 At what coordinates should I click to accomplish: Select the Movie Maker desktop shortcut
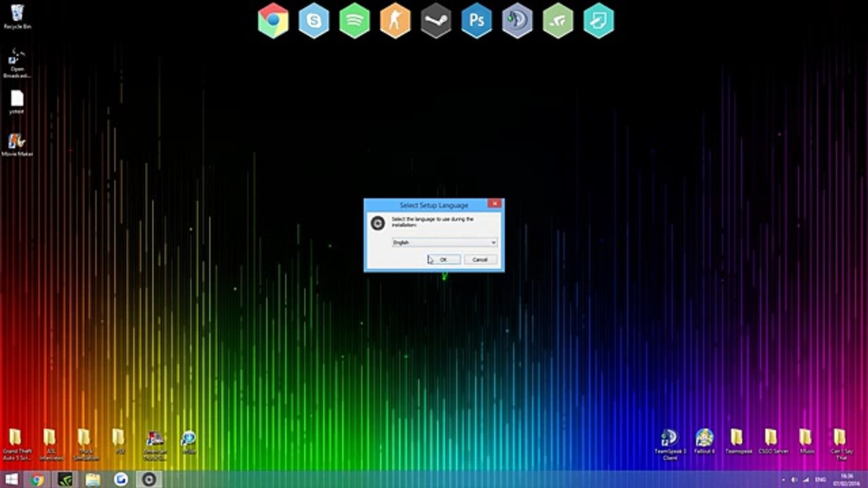pos(17,145)
